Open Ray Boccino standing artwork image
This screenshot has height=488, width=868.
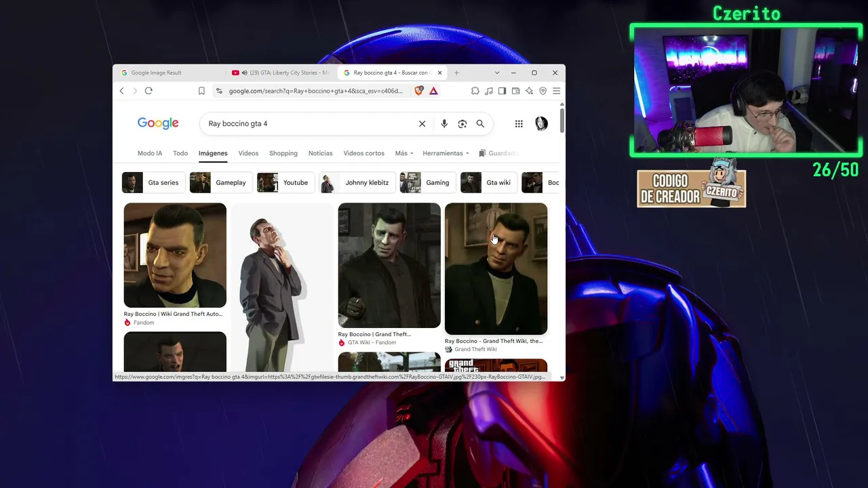click(x=282, y=287)
